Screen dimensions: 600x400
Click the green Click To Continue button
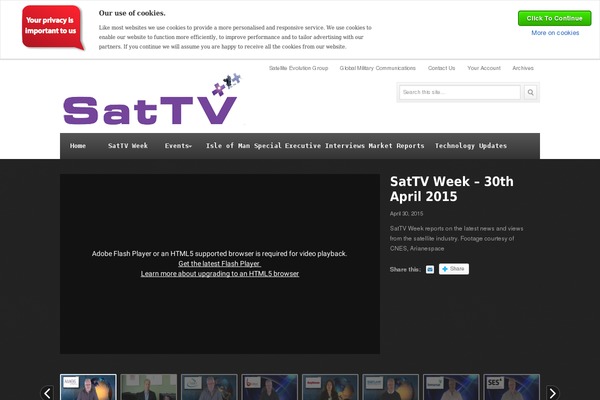click(x=554, y=18)
